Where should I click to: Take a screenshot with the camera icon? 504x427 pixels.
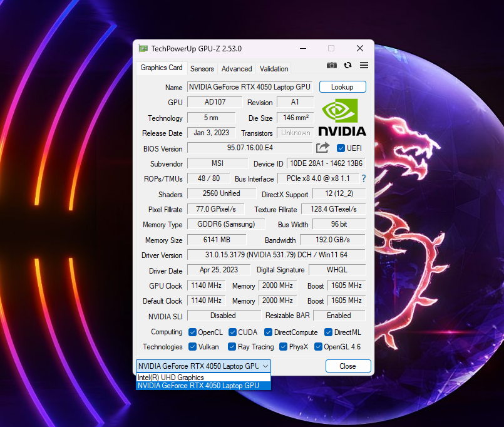[x=332, y=65]
